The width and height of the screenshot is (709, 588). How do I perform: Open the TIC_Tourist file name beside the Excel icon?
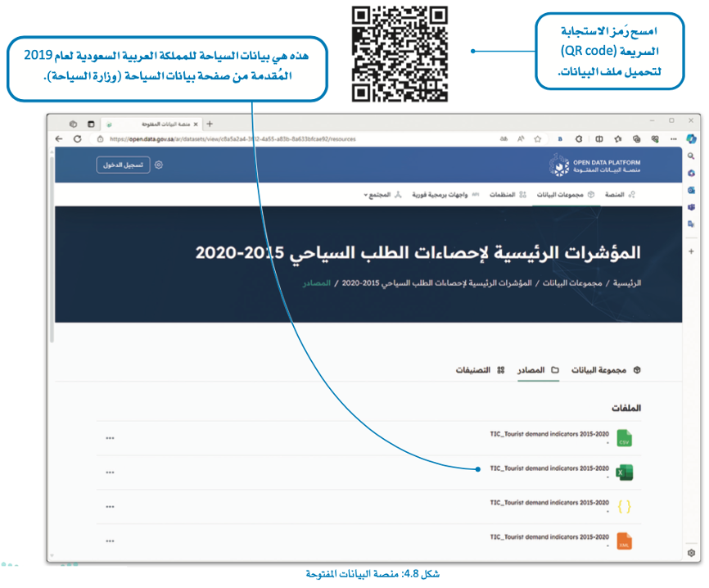click(549, 468)
